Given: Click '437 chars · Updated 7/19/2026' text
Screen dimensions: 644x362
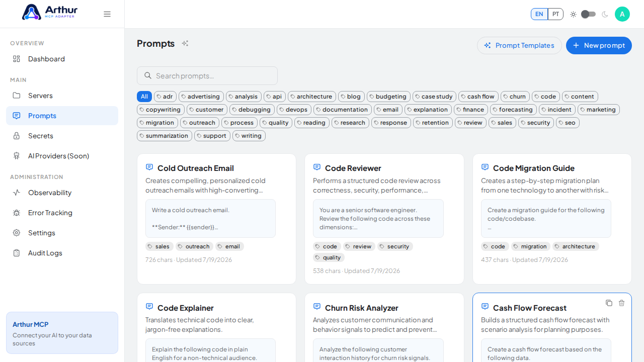Looking at the screenshot, I should [x=524, y=260].
